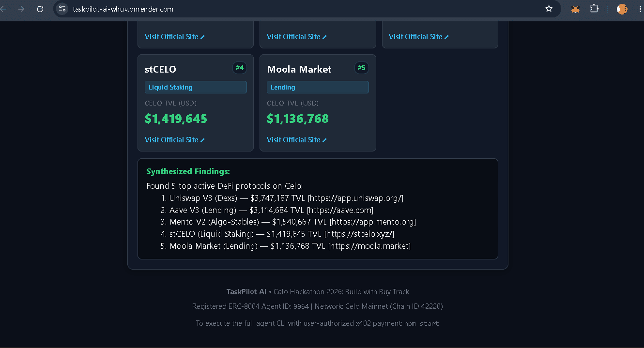Open the browser profile avatar

[x=622, y=9]
